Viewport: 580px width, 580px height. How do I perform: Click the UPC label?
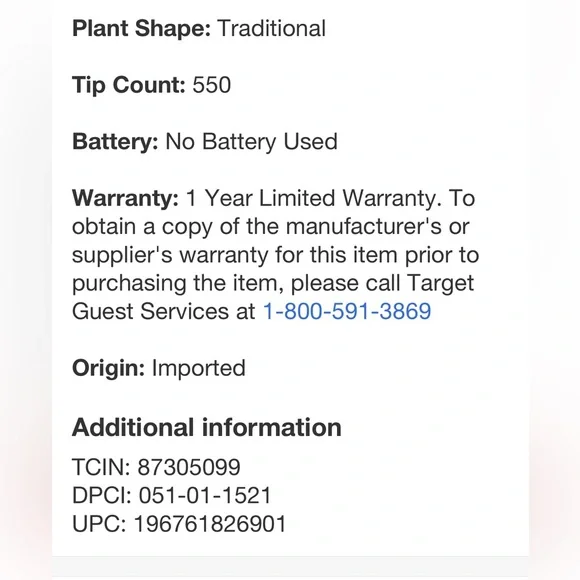99,524
